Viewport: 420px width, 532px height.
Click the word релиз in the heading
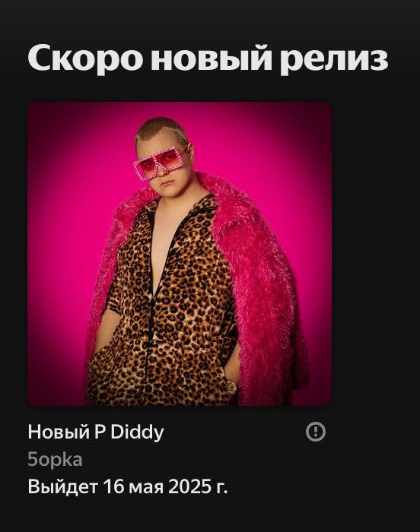pos(334,59)
